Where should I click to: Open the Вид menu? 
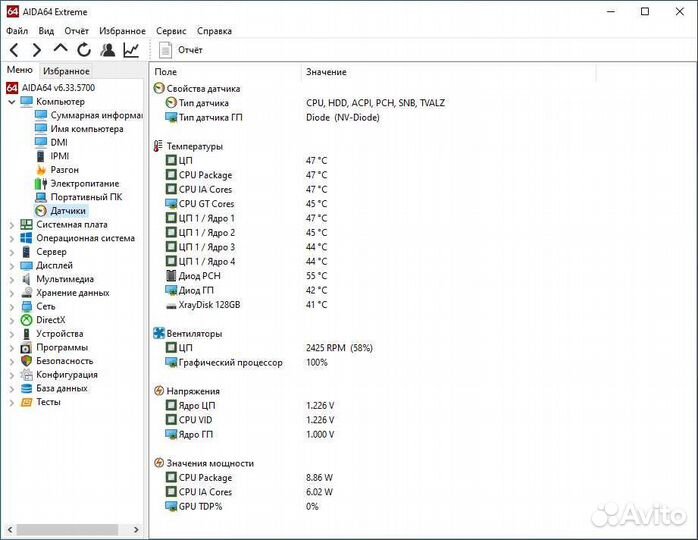pos(46,31)
